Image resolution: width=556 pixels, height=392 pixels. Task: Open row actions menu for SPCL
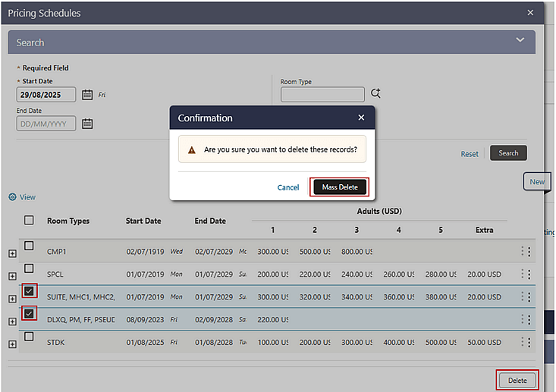pos(529,274)
